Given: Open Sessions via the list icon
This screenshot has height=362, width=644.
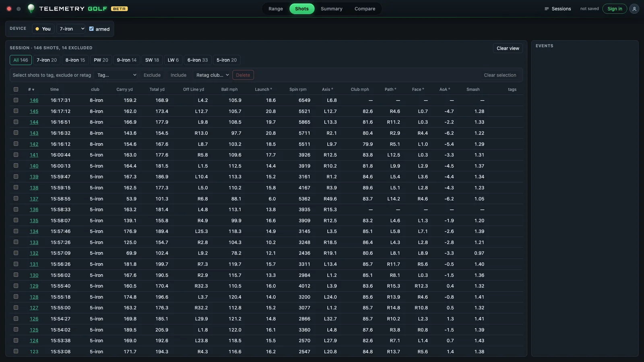Looking at the screenshot, I should (547, 9).
